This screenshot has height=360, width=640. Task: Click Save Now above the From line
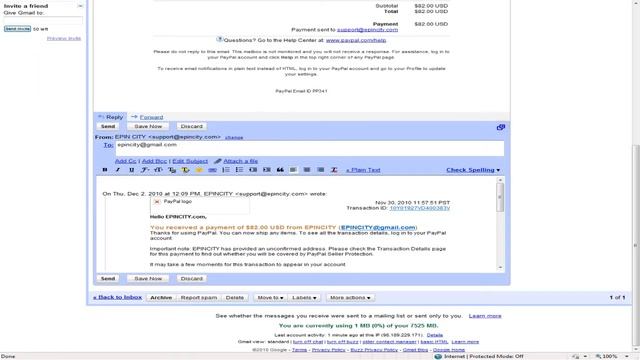148,127
